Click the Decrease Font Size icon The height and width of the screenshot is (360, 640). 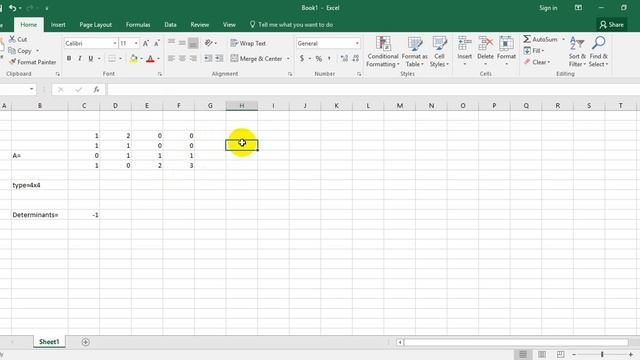(x=157, y=43)
